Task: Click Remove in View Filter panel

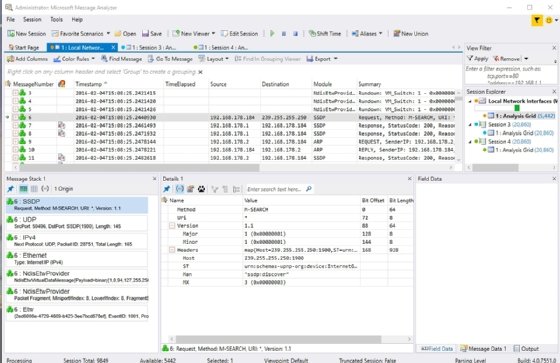Action: (x=508, y=58)
